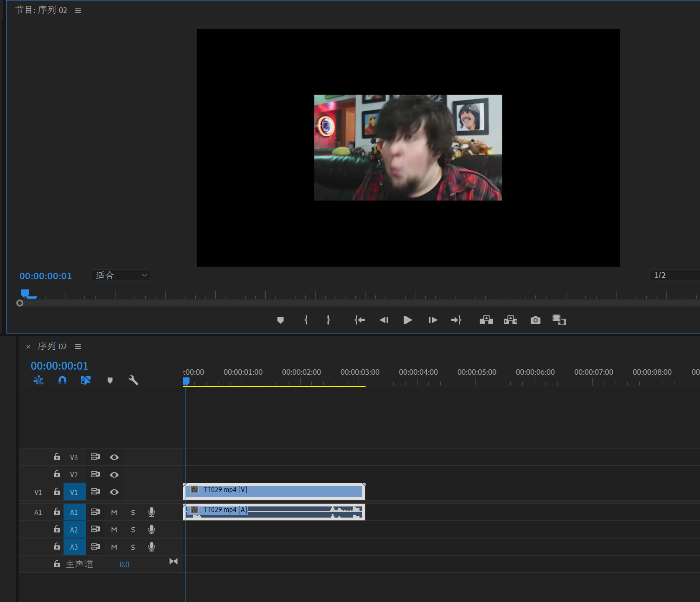Open the 序列 02 timeline panel menu
Screen dimensions: 700x602
point(78,346)
